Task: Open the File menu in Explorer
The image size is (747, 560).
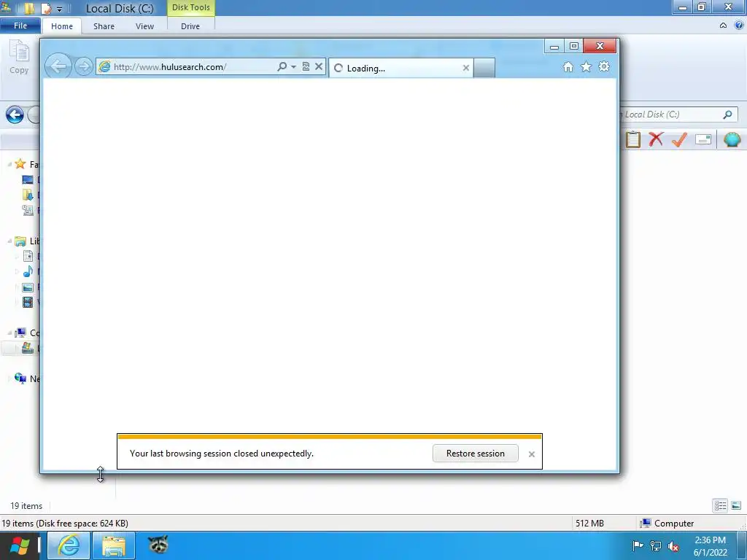Action: tap(20, 26)
